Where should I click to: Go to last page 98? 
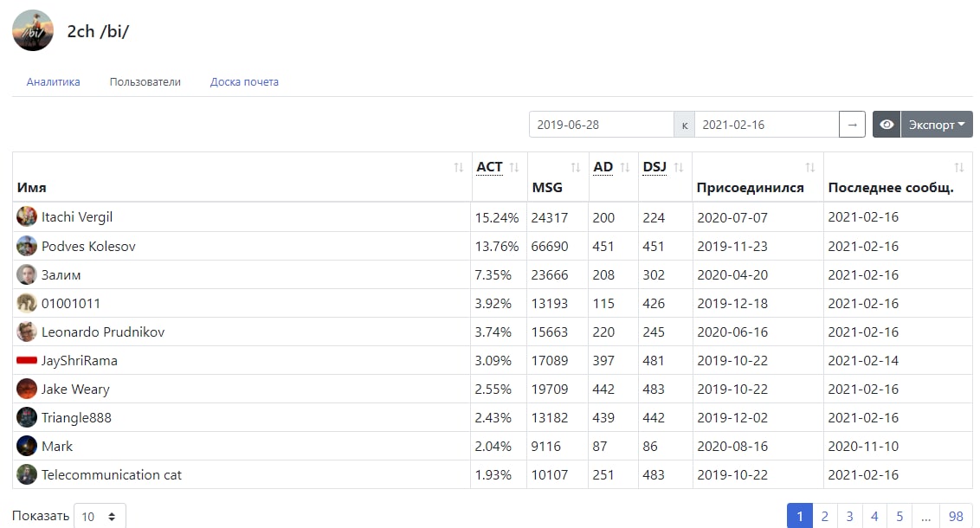coord(957,516)
